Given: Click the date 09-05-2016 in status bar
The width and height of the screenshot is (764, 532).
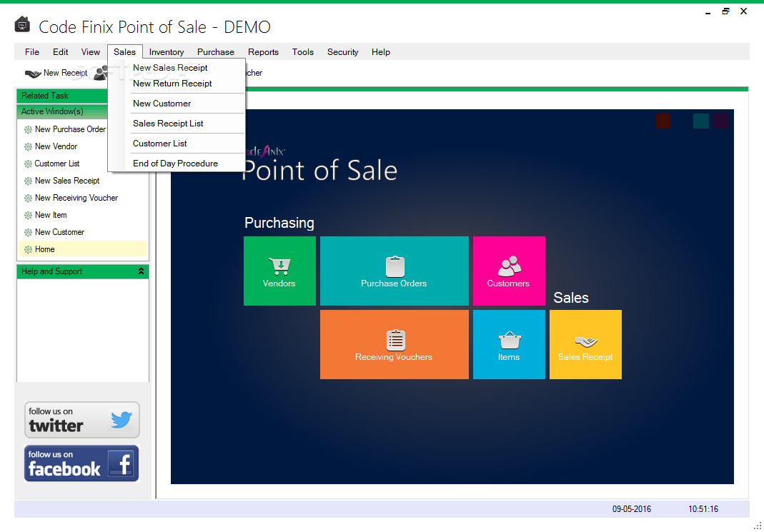Looking at the screenshot, I should 632,509.
